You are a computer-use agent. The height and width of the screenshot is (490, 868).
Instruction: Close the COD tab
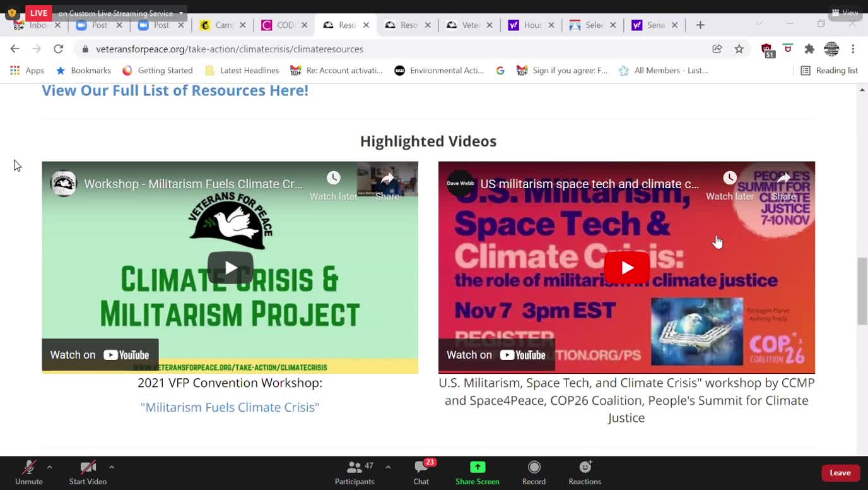click(304, 25)
